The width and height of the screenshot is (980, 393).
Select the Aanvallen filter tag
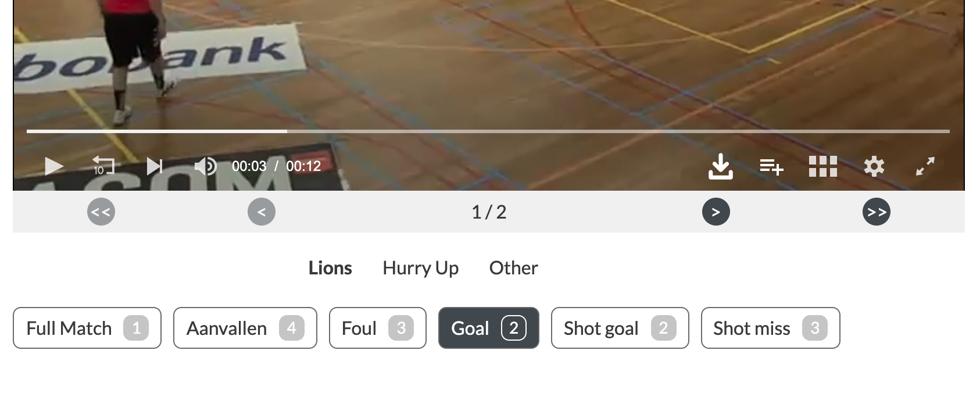[245, 328]
